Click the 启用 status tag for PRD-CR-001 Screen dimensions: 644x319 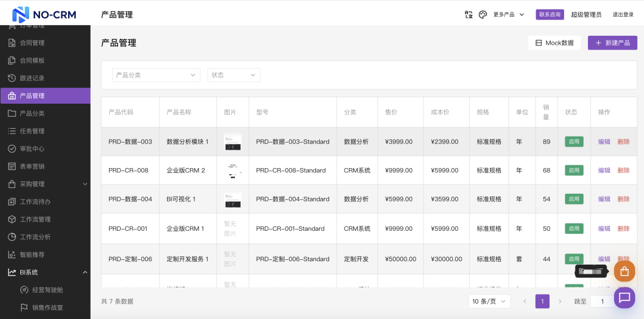coord(574,229)
